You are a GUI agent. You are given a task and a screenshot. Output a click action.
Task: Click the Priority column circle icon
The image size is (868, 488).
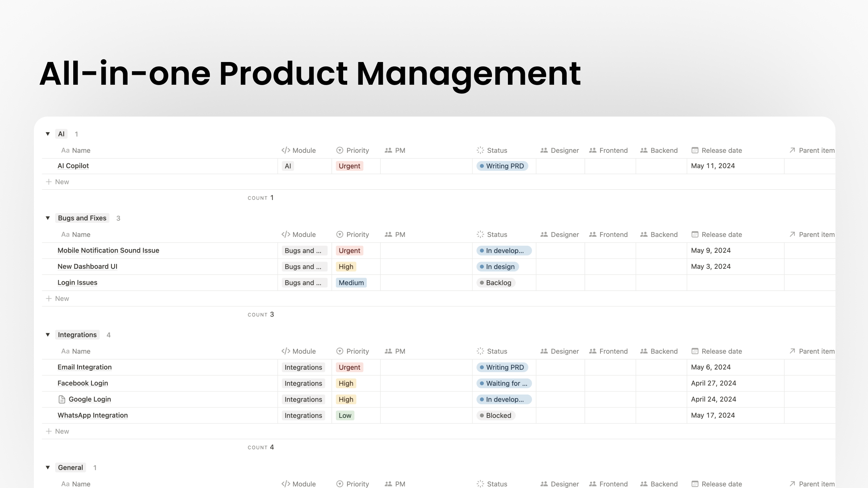(x=340, y=150)
